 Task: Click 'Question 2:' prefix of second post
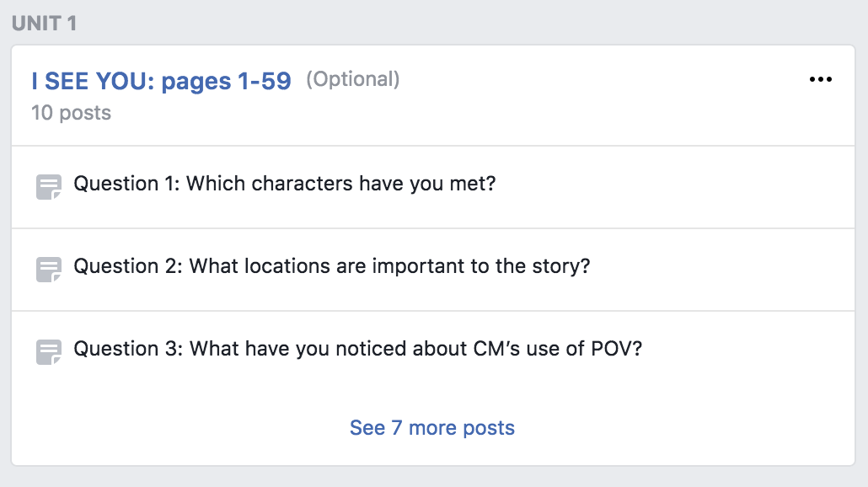(x=128, y=266)
